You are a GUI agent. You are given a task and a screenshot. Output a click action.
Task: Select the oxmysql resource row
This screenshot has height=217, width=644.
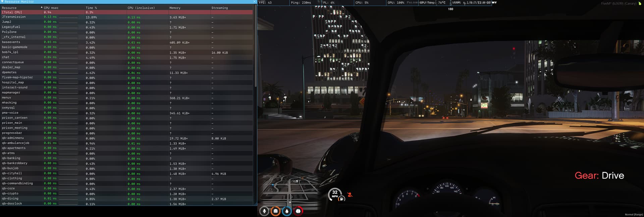coord(127,108)
